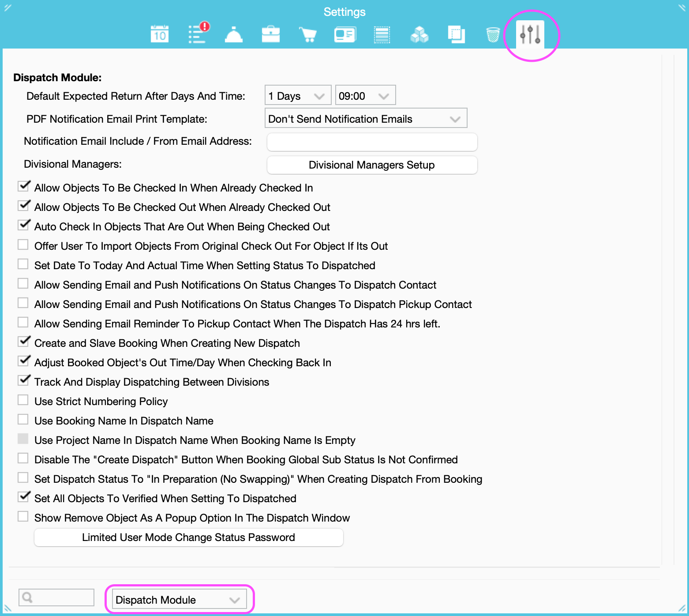Click Limited User Mode Change Status Password
The image size is (689, 616).
click(x=188, y=537)
